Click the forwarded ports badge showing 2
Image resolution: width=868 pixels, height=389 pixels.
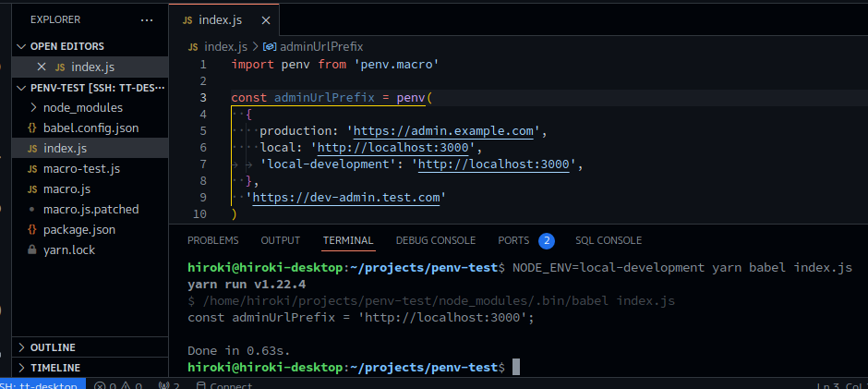pos(546,240)
